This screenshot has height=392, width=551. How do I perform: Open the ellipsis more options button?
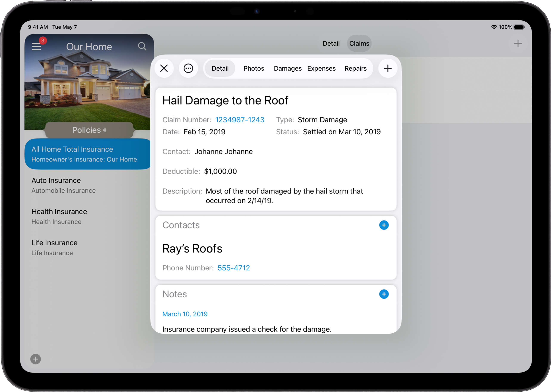pos(188,68)
